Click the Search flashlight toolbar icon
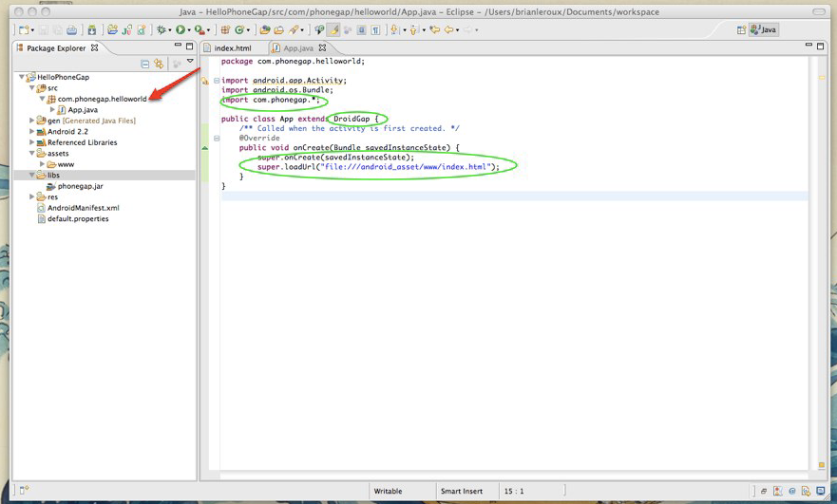 [x=293, y=30]
